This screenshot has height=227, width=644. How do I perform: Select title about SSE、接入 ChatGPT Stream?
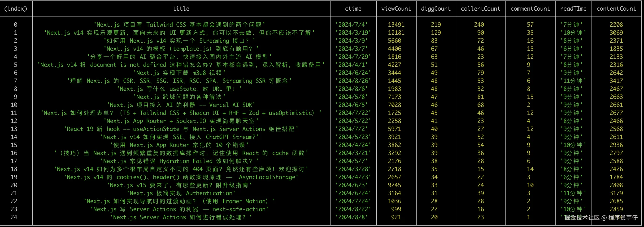(x=179, y=137)
